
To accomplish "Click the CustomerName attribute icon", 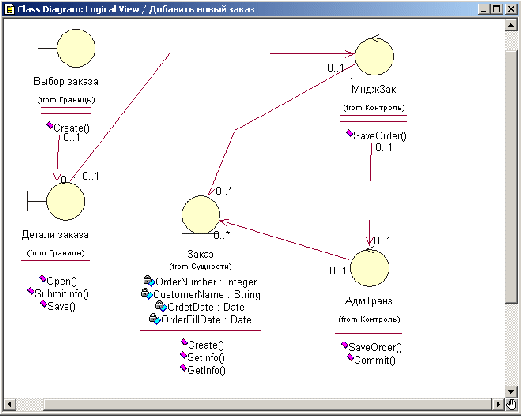I will tap(147, 294).
